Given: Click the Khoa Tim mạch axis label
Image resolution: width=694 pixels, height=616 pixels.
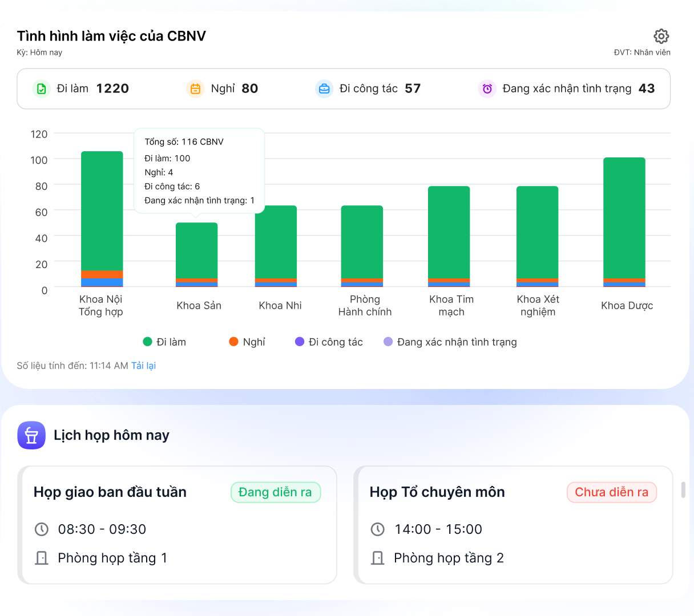Looking at the screenshot, I should tap(451, 306).
